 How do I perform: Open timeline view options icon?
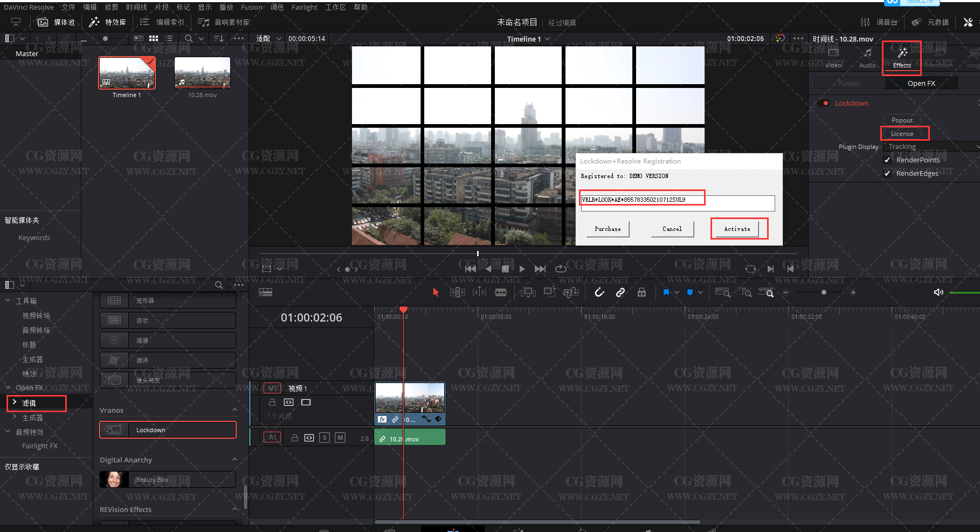click(x=266, y=292)
